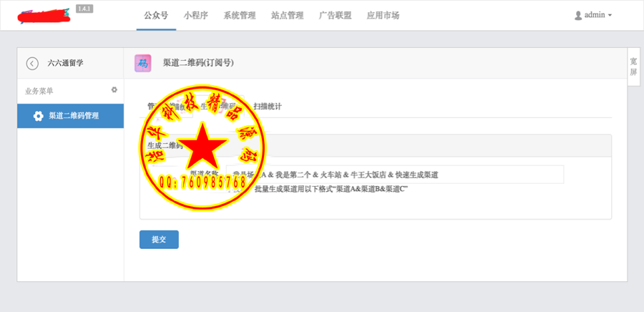
Task: Click the gear icon in 渠道二维码管理 item
Action: pos(38,116)
